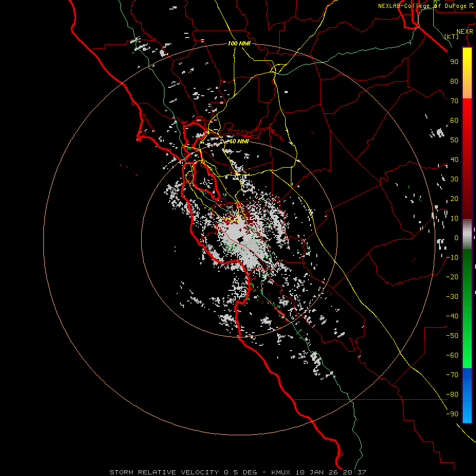Click the -60 value on the velocity scale
476x476 pixels.
(452, 355)
